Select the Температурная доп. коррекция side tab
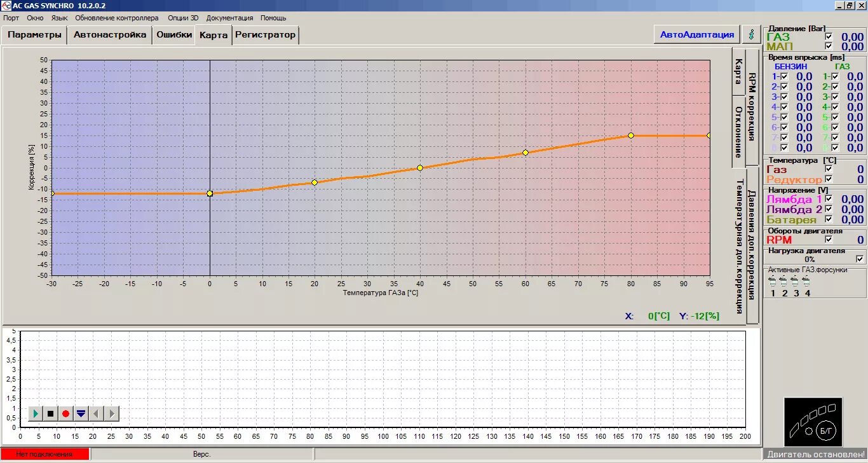Screen dimensions: 868x463 (739, 245)
